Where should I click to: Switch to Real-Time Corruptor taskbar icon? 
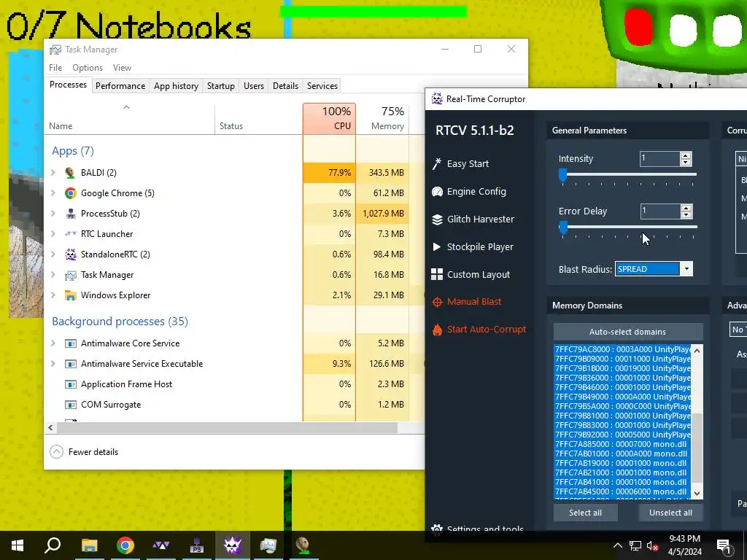pyautogui.click(x=233, y=545)
